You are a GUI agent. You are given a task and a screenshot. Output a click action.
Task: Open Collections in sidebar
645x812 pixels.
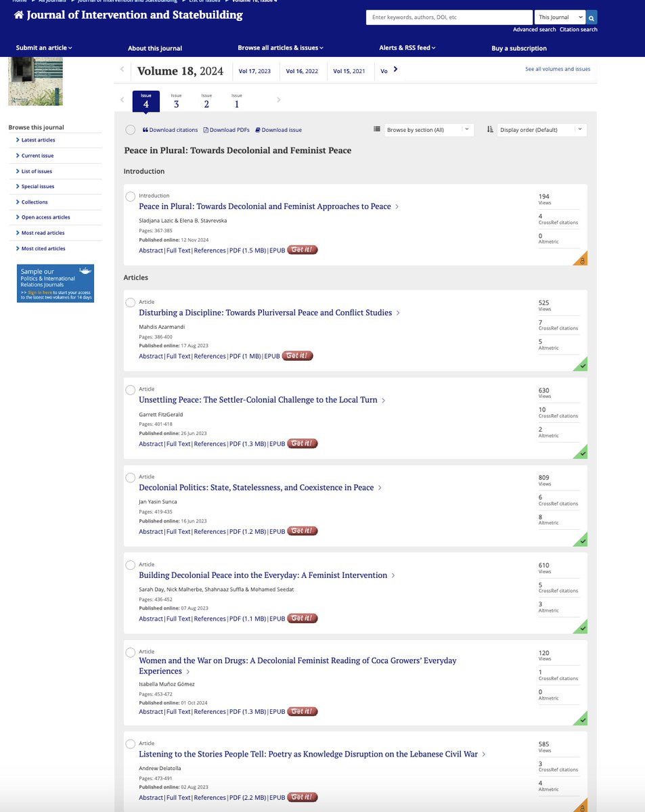(35, 202)
